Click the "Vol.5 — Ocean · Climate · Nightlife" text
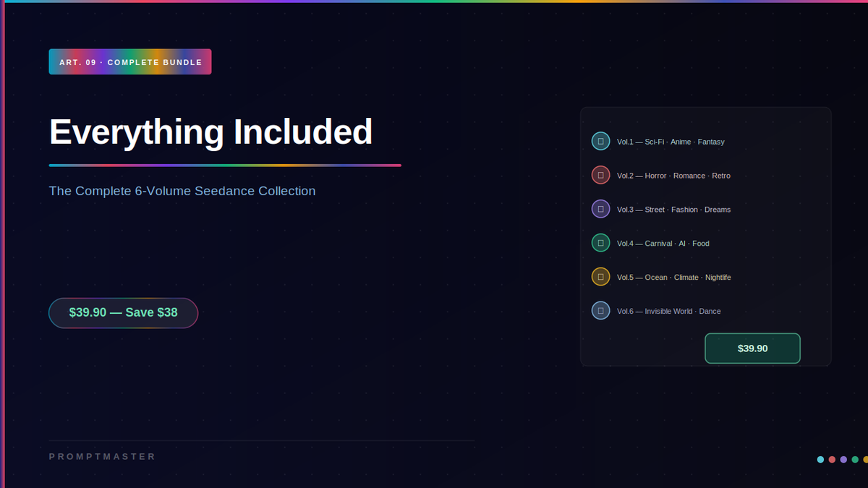The height and width of the screenshot is (488, 868). [x=674, y=278]
